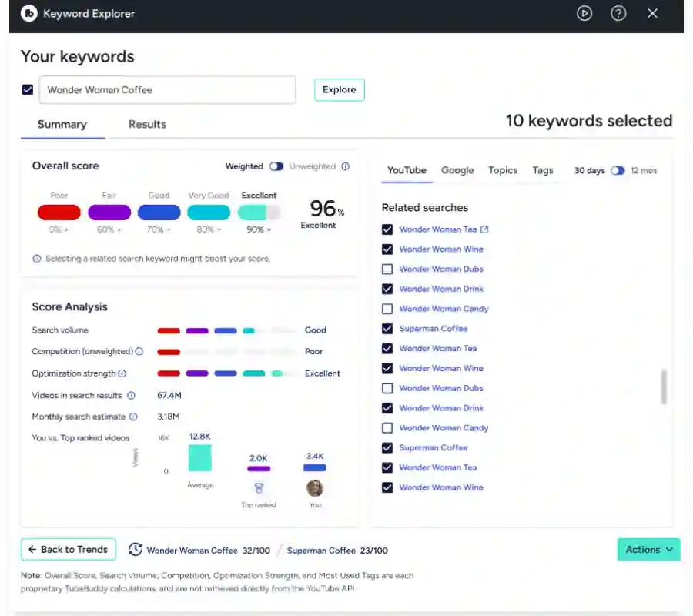Expand the Good 70% score range chevron
The width and height of the screenshot is (693, 616).
169,229
